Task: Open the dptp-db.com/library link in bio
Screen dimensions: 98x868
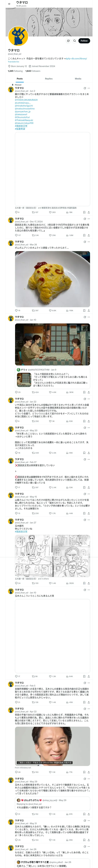Action: [76, 58]
